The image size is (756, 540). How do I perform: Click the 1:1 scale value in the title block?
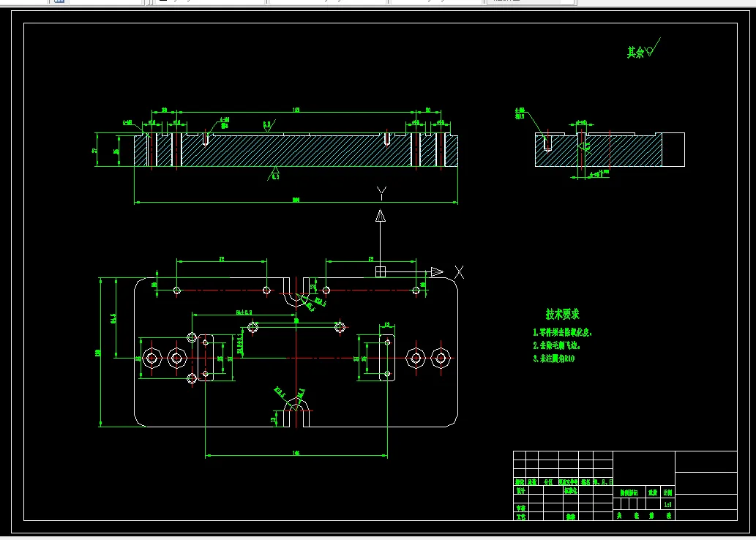pos(667,505)
